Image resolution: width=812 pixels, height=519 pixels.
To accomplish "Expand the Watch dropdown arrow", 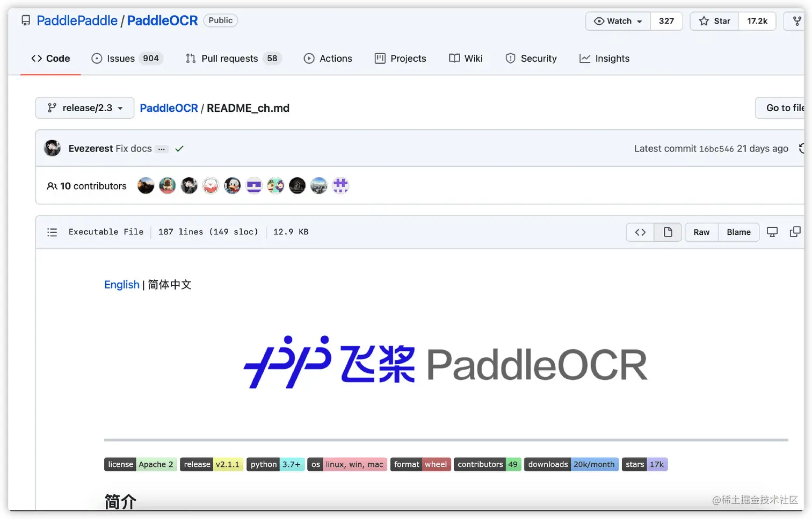I will coord(639,21).
